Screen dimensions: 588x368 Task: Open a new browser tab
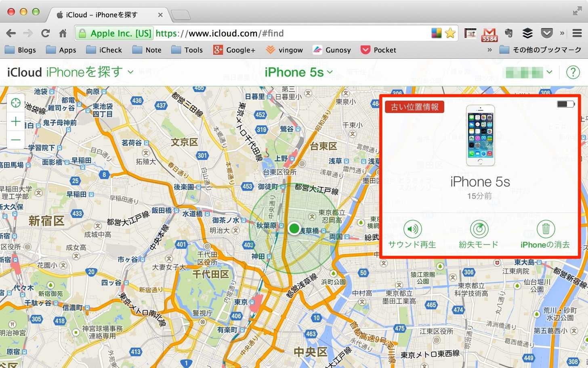(181, 15)
